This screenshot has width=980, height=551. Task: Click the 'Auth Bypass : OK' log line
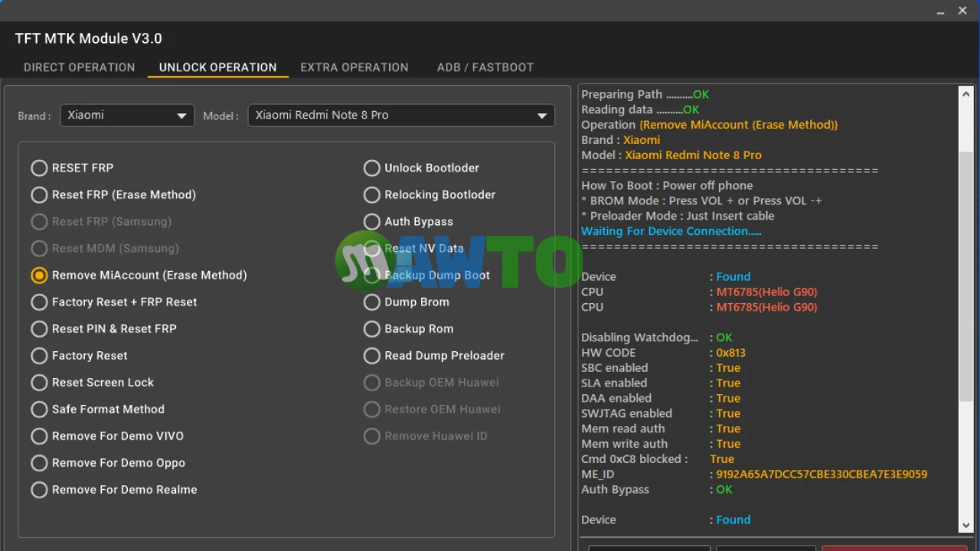657,490
